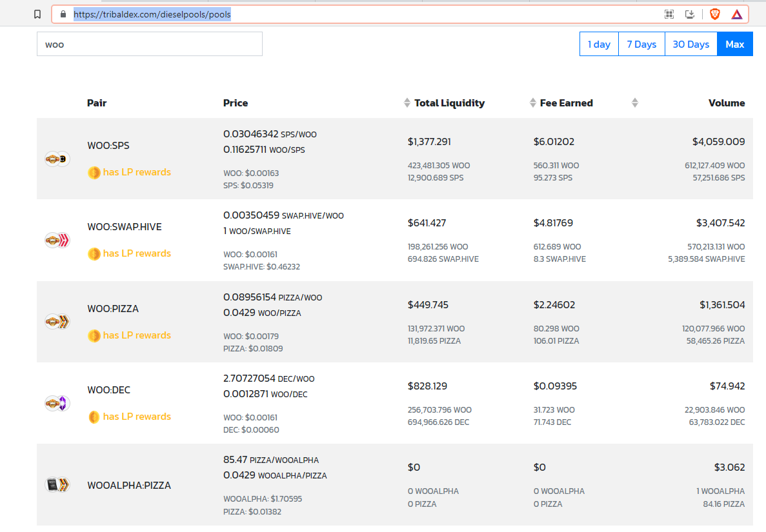Click fee earned value $2.24602
This screenshot has width=766, height=532.
pos(554,305)
